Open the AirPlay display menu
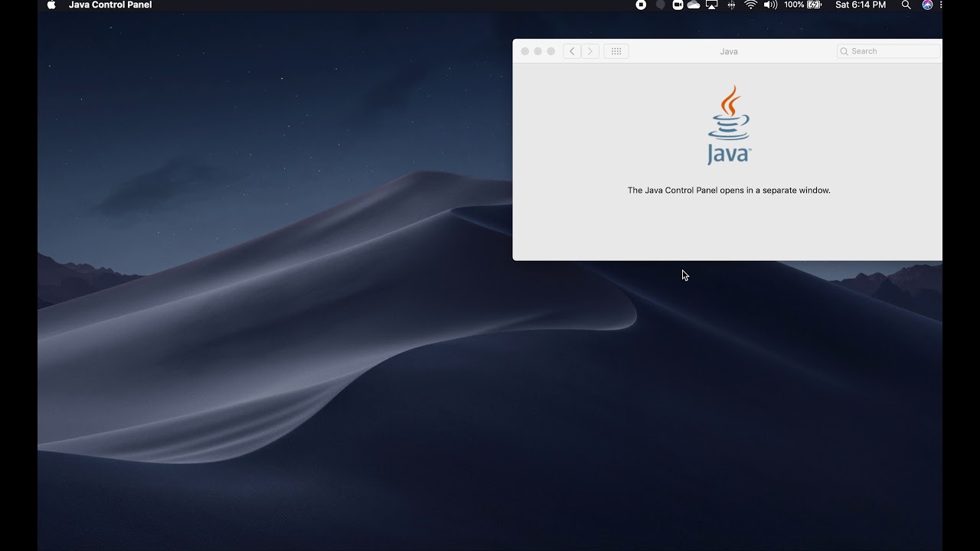Screen dimensions: 980x551 point(711,5)
